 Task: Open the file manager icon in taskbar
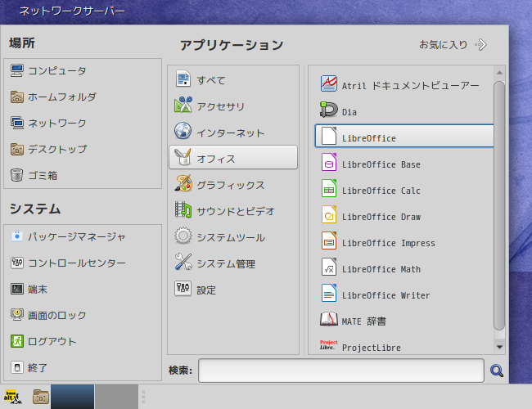point(41,397)
